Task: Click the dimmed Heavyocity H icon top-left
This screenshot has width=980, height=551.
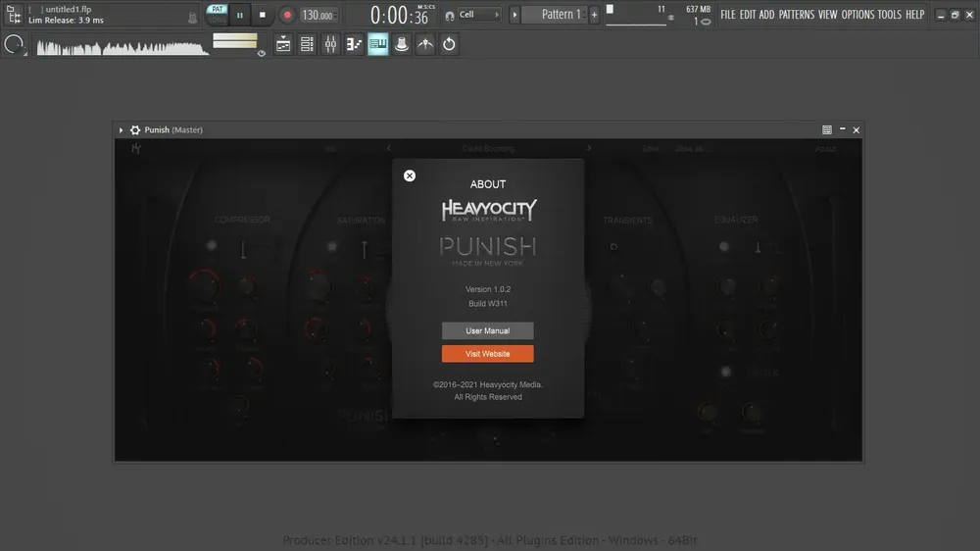Action: coord(135,149)
